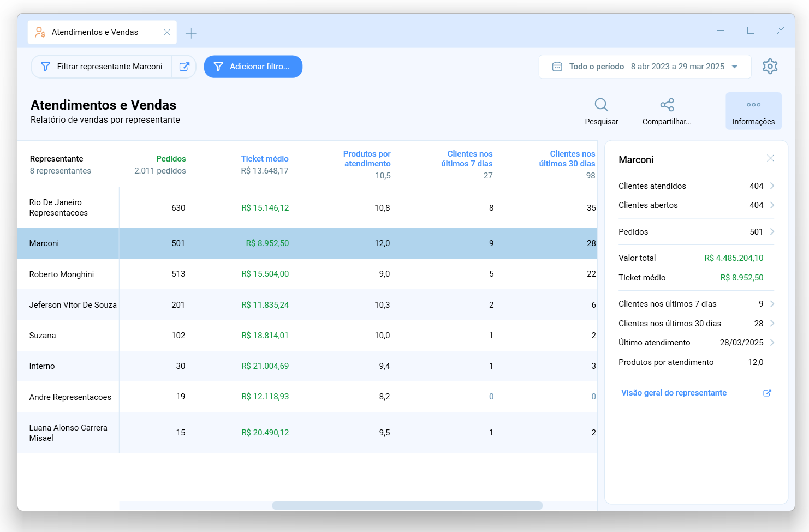Click ticket value R$ 12.118,93
Screen dimensions: 809x532
point(265,397)
